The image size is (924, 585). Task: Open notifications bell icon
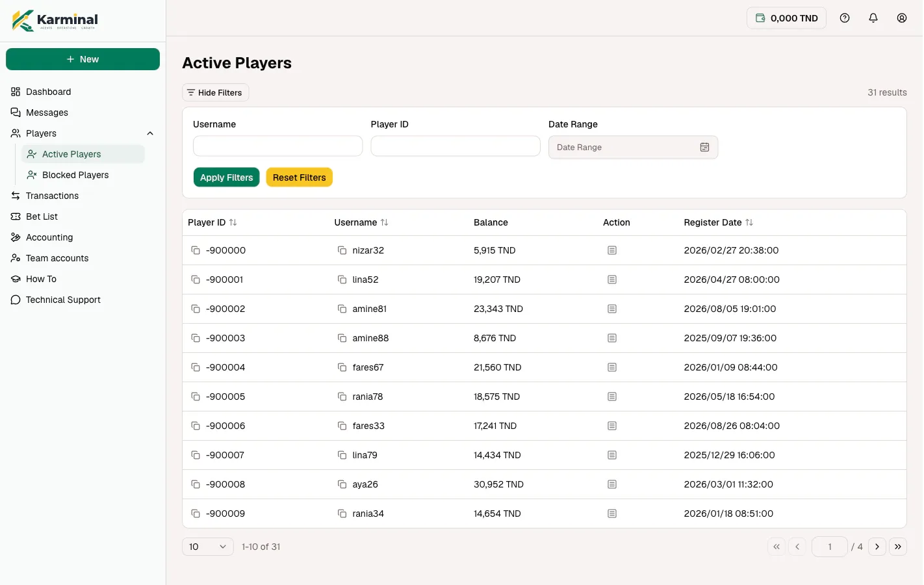click(x=873, y=18)
